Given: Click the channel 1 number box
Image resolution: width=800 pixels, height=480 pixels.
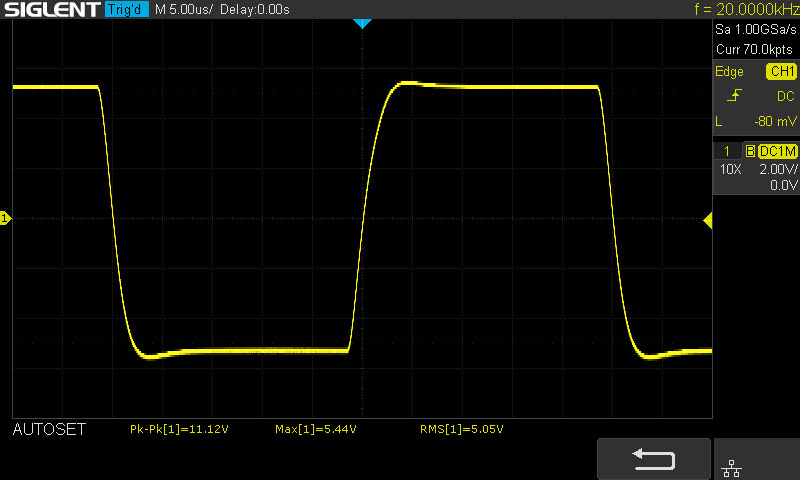Looking at the screenshot, I should (727, 151).
